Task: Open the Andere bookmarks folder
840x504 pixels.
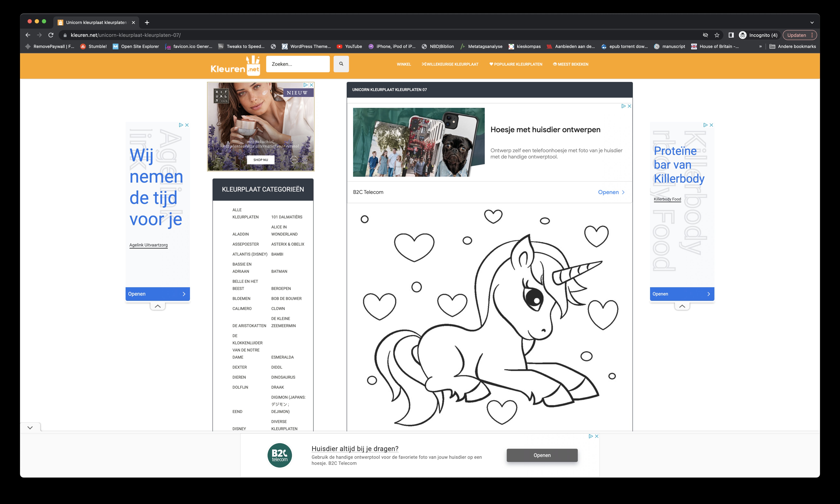Action: pyautogui.click(x=792, y=47)
